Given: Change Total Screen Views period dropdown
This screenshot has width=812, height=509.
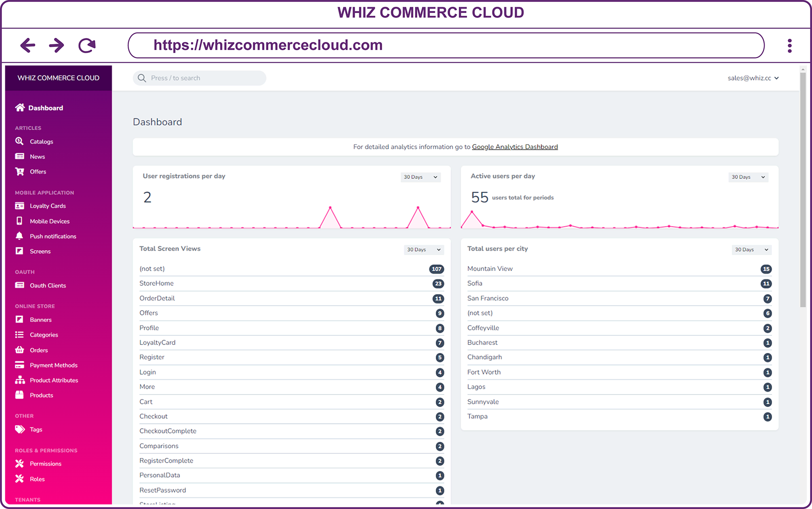Looking at the screenshot, I should tap(424, 250).
